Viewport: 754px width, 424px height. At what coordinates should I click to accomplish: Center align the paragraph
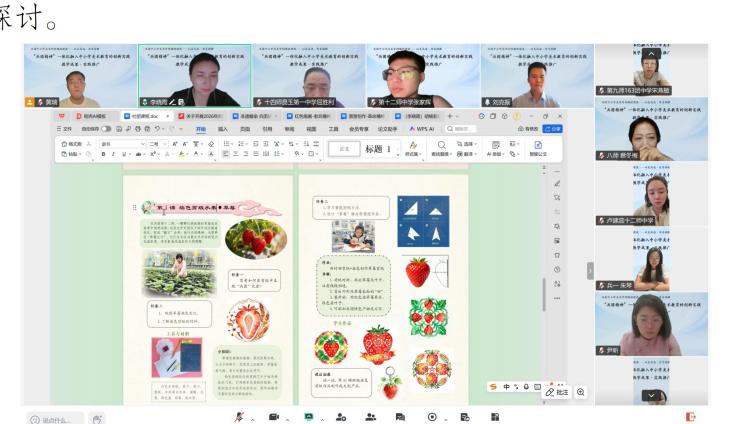(x=236, y=154)
